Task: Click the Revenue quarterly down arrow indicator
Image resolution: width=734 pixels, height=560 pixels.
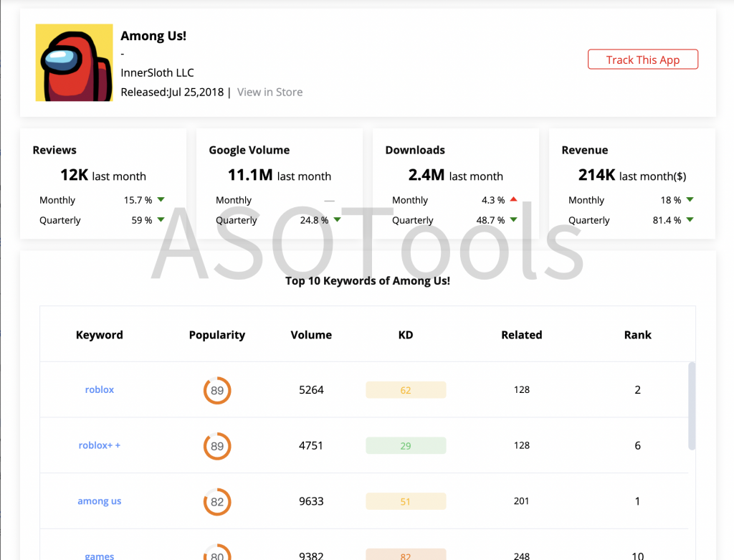Action: pyautogui.click(x=690, y=219)
